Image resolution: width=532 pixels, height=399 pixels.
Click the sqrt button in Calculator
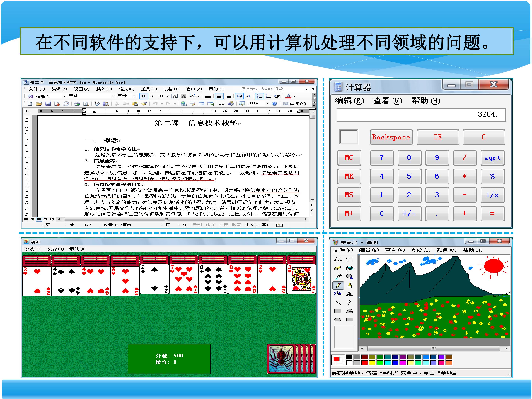492,158
